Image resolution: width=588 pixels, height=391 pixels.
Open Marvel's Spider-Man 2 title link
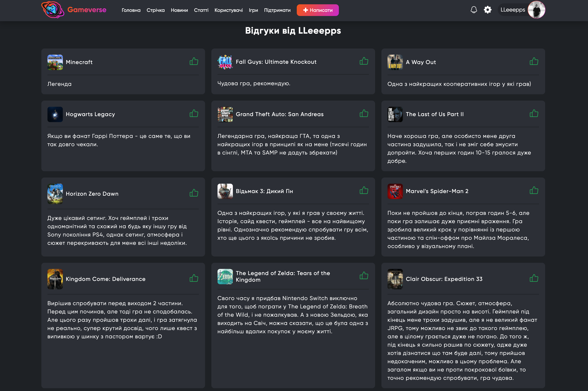tap(437, 191)
